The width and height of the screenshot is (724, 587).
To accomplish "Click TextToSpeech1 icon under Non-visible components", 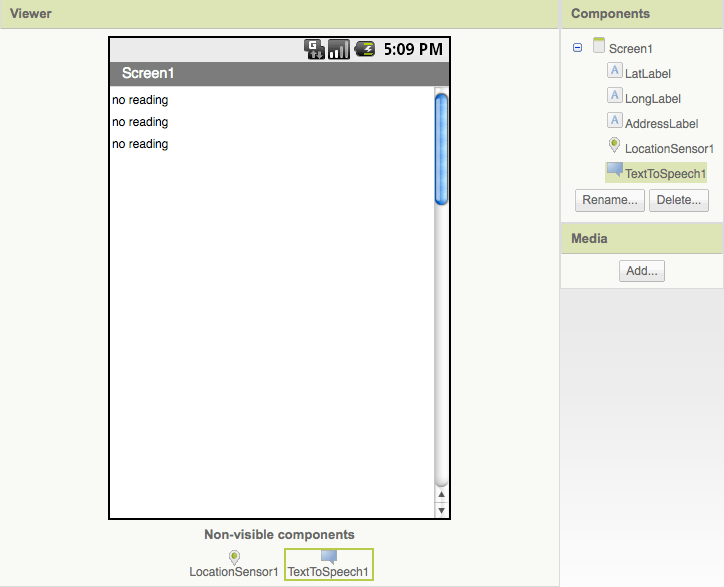I will 329,557.
